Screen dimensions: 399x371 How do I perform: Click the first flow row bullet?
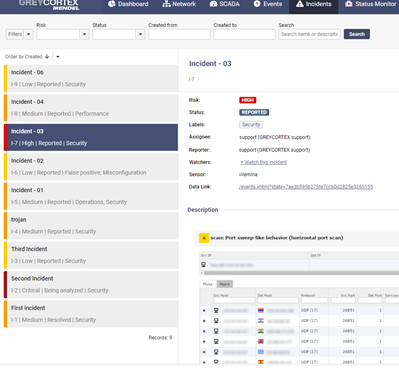(x=204, y=311)
